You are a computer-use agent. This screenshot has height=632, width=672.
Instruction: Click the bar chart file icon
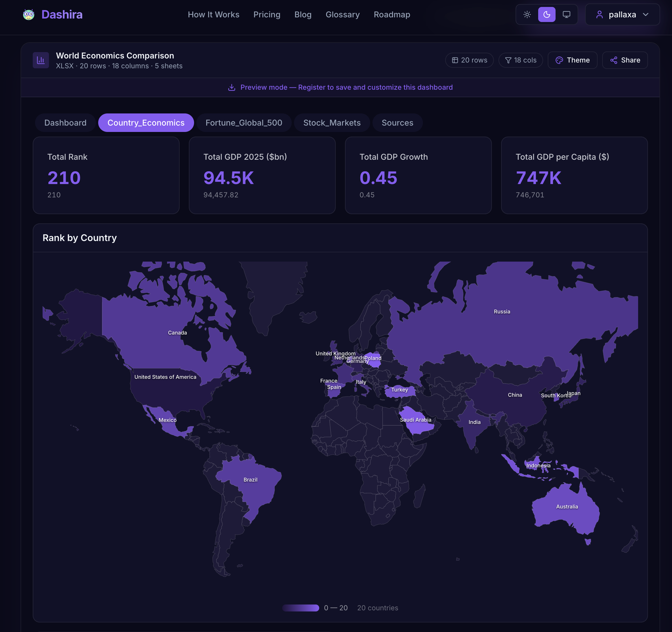pos(41,60)
